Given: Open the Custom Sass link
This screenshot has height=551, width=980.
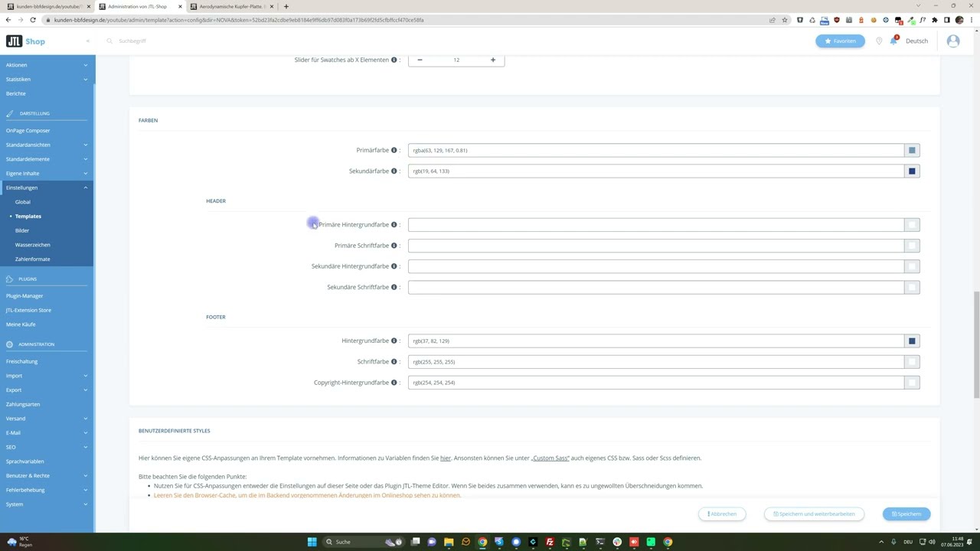Looking at the screenshot, I should coord(550,458).
